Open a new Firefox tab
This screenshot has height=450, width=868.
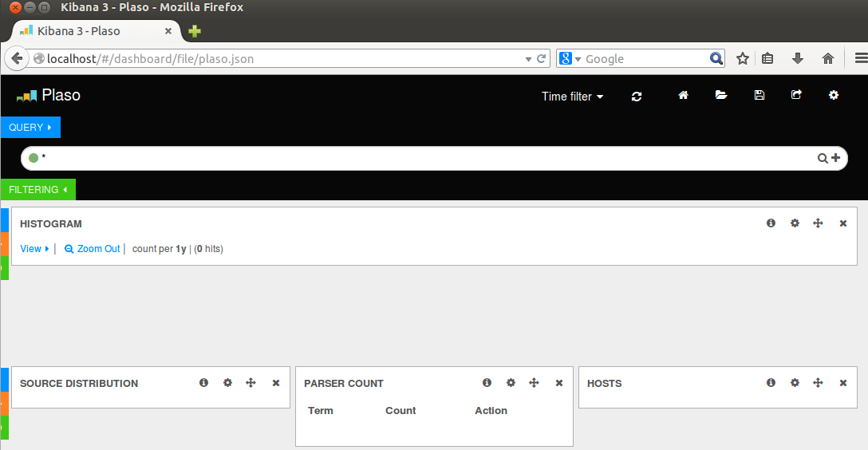coord(195,31)
